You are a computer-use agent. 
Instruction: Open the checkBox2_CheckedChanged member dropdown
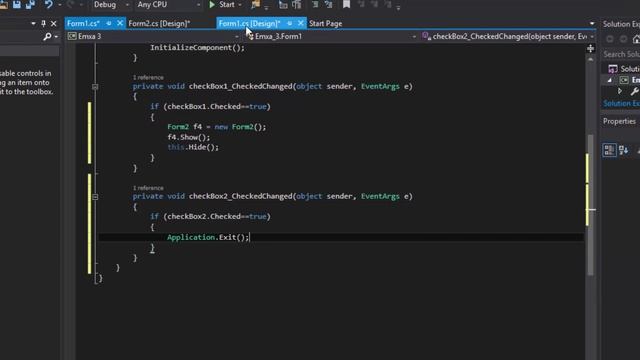coord(508,37)
